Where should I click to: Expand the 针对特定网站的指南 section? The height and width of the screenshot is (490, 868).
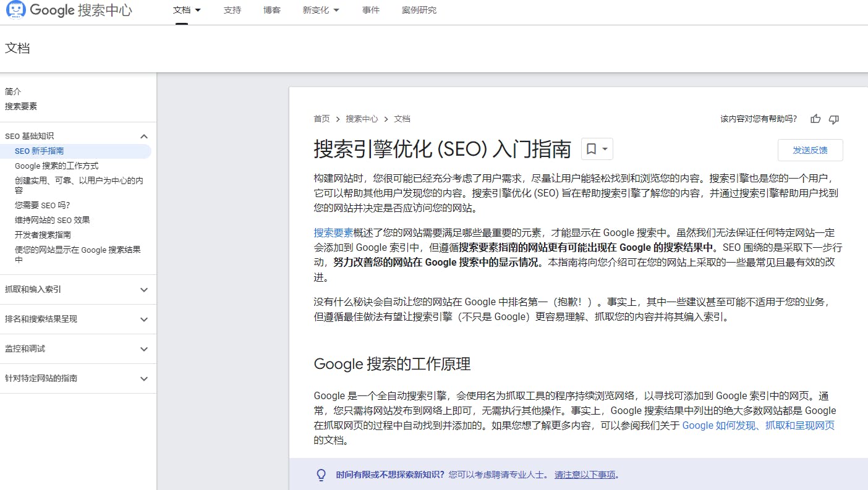coord(144,379)
